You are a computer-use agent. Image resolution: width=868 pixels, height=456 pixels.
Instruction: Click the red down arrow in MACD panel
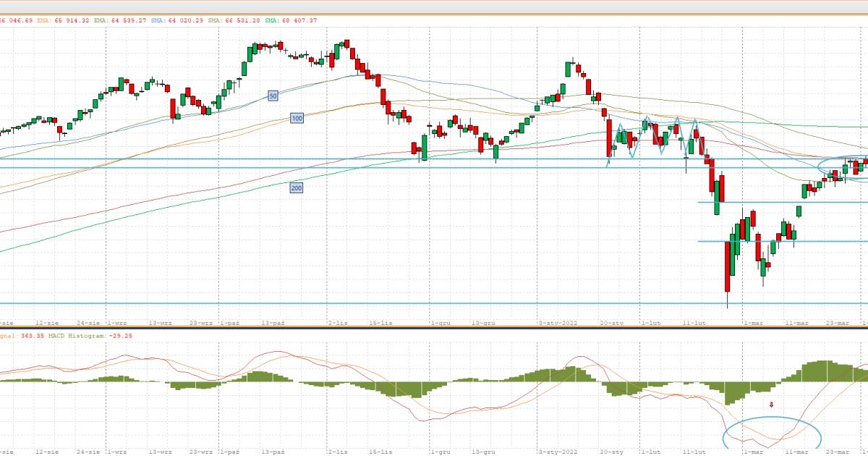771,405
